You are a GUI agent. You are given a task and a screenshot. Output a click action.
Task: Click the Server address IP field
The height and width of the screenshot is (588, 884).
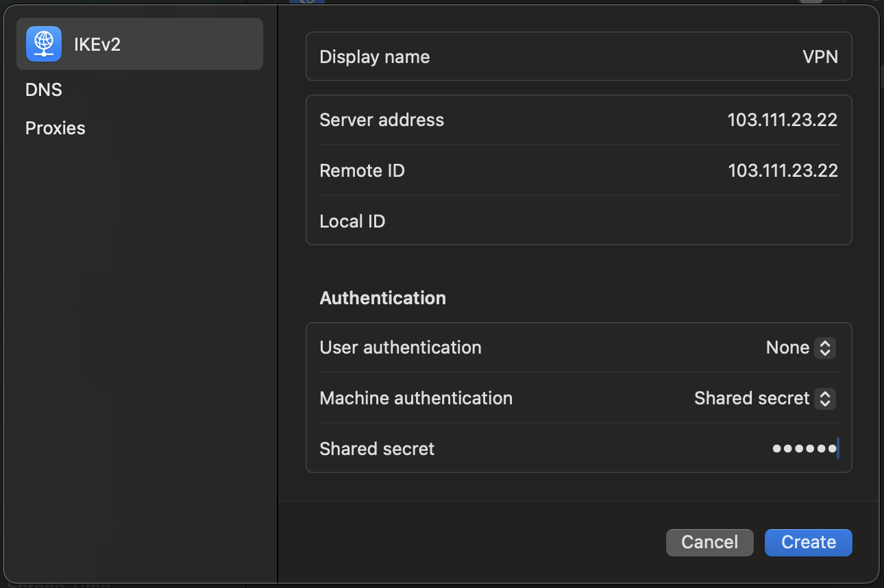783,120
